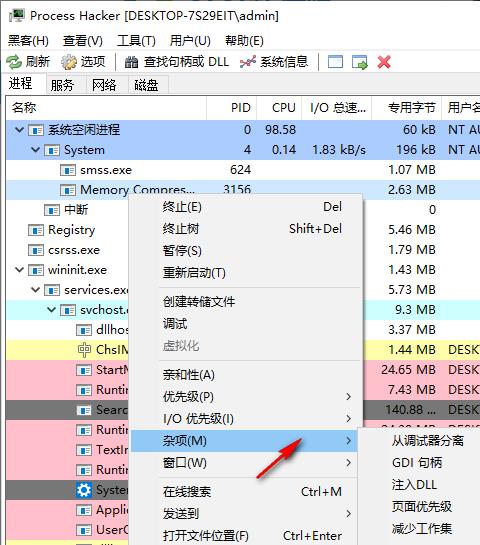Screen dimensions: 480x545
Task: Sort by the 专用字节 private bytes header
Action: tap(407, 108)
